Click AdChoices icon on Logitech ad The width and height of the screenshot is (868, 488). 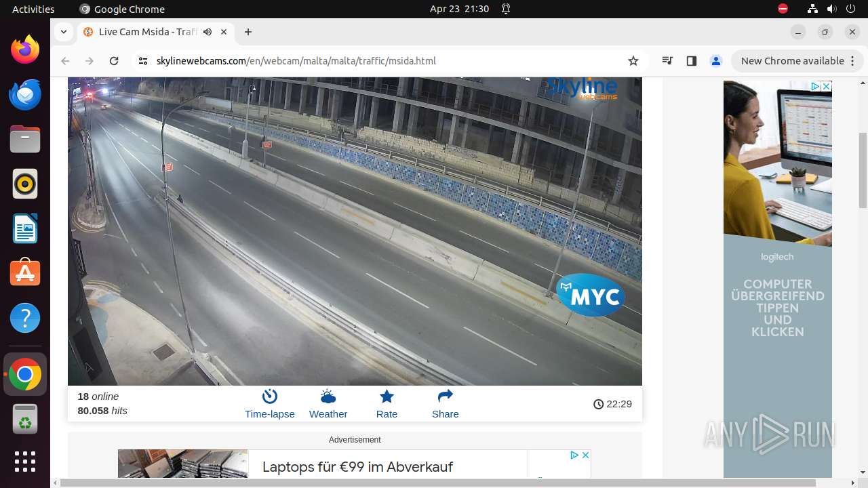click(816, 86)
